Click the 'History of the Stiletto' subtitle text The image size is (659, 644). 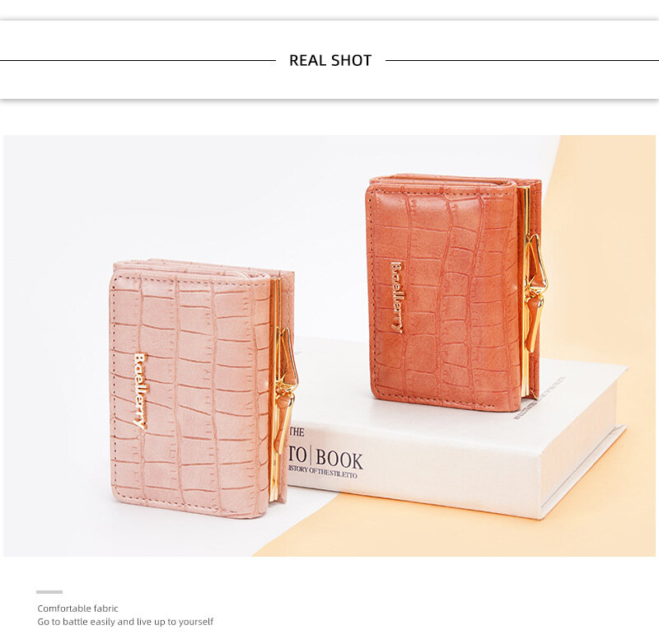coord(323,472)
